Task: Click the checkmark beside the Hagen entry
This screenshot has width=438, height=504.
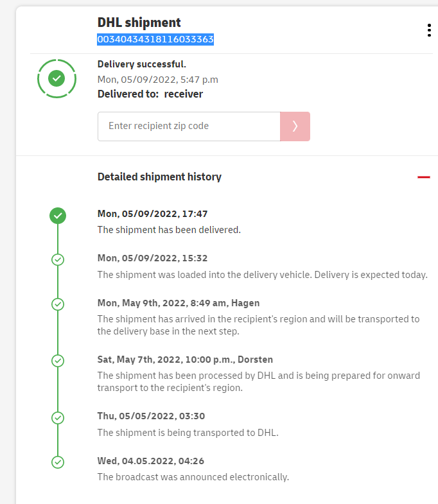Action: (58, 304)
